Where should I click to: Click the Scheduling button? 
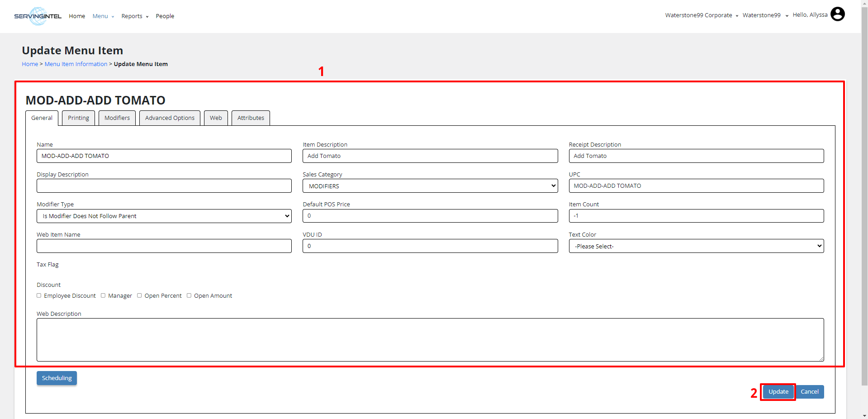tap(57, 378)
